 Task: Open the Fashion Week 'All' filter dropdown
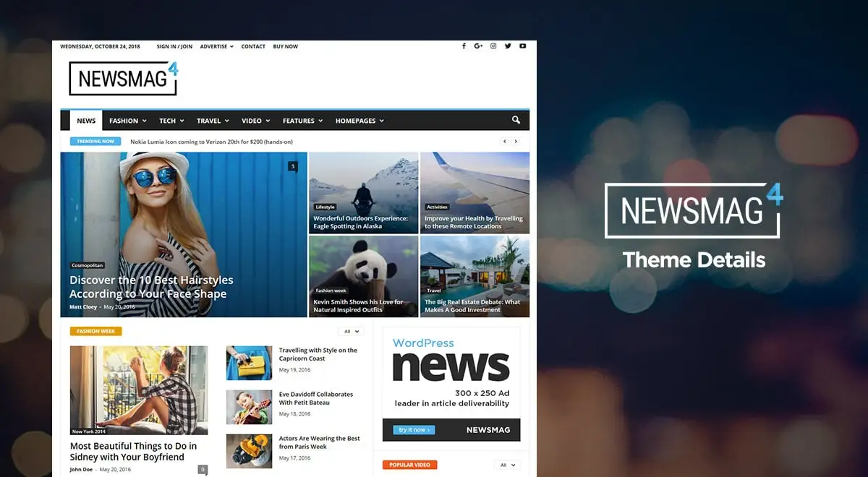click(350, 331)
